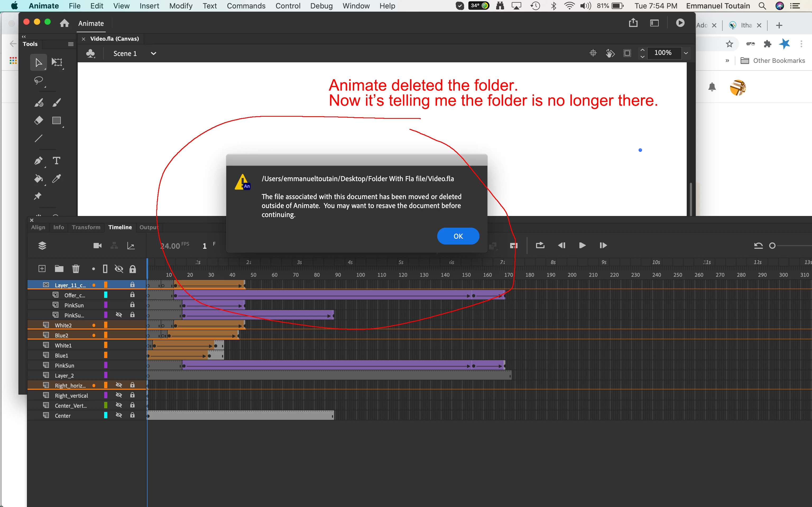Switch to the Transform tab
The height and width of the screenshot is (507, 812).
coord(86,227)
